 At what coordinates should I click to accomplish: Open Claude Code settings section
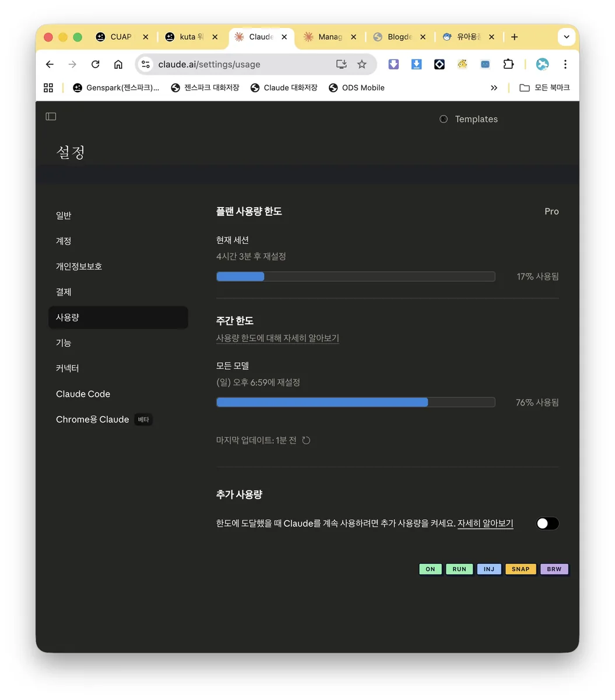[x=118, y=394]
